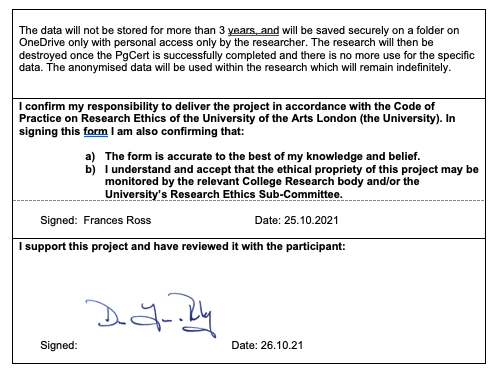Click list item a) about form accuracy
The width and height of the screenshot is (498, 373).
(x=252, y=156)
